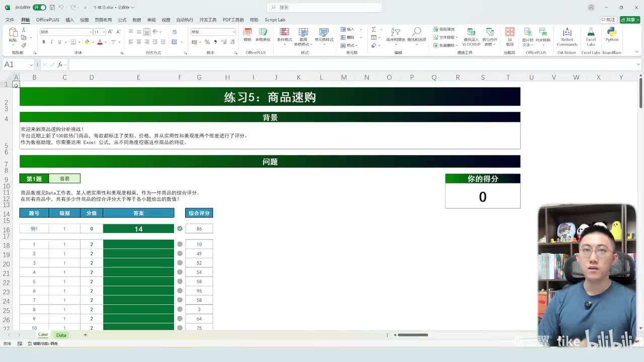Click the Paste clipboard icon
Image resolution: width=644 pixels, height=362 pixels.
13,33
